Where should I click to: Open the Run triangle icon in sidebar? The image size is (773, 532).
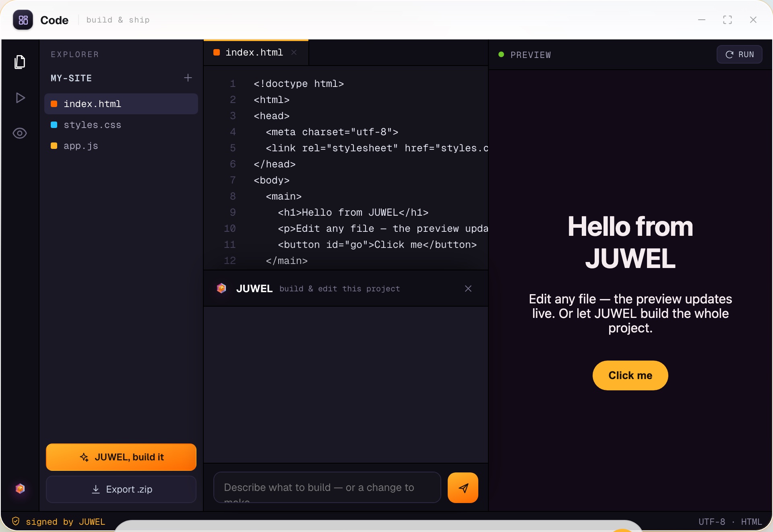(x=20, y=98)
